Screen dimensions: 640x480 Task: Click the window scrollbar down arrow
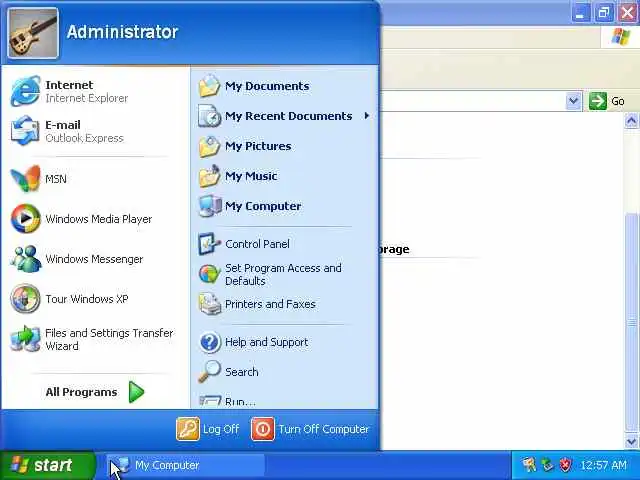[631, 441]
